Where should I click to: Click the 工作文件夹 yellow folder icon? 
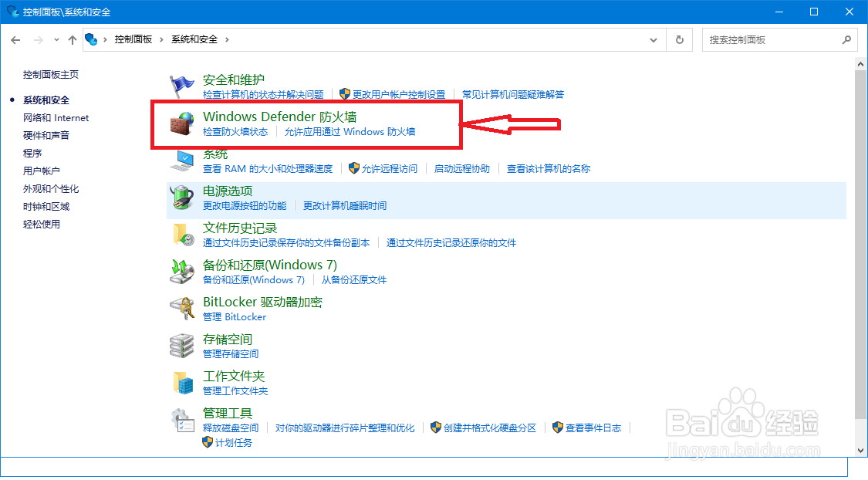[181, 382]
